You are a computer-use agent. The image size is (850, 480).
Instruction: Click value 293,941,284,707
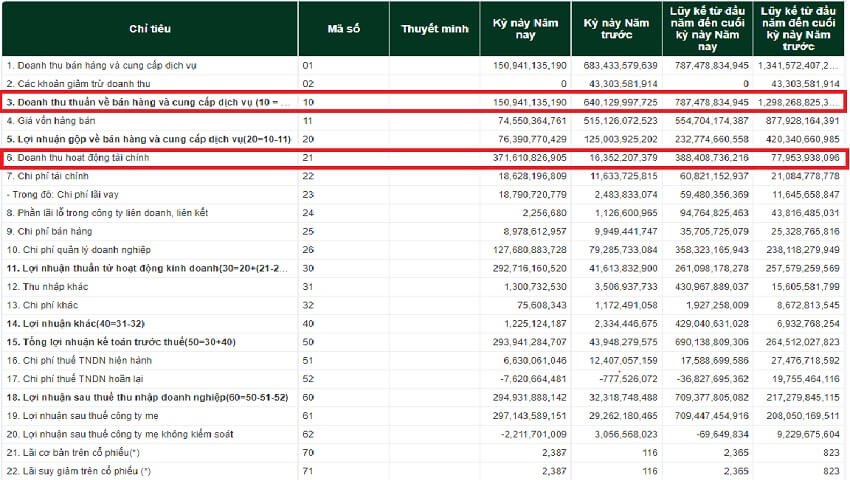pyautogui.click(x=530, y=342)
